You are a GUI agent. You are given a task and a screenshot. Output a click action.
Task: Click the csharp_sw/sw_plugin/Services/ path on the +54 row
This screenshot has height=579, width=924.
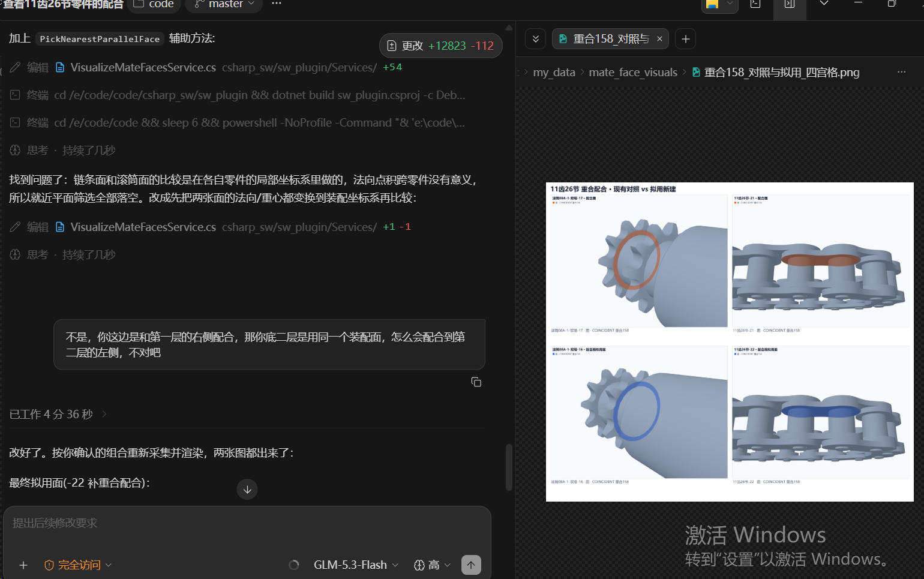[x=299, y=67]
